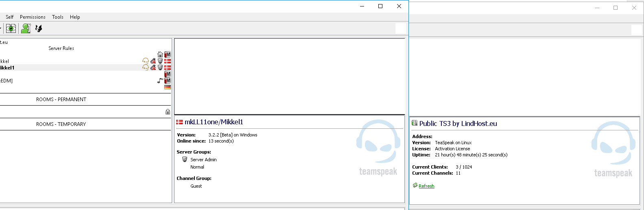Click muted microphone icon in kkel row
Image resolution: width=644 pixels, height=210 pixels.
click(153, 61)
